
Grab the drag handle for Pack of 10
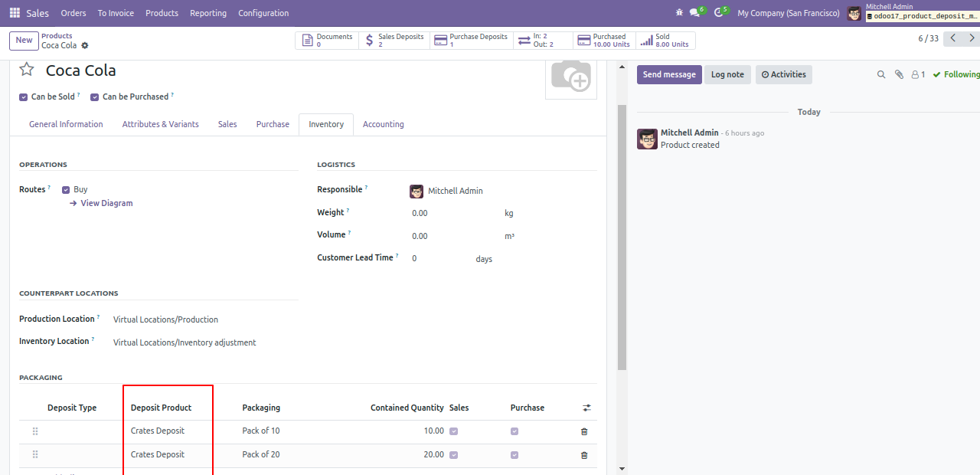35,431
